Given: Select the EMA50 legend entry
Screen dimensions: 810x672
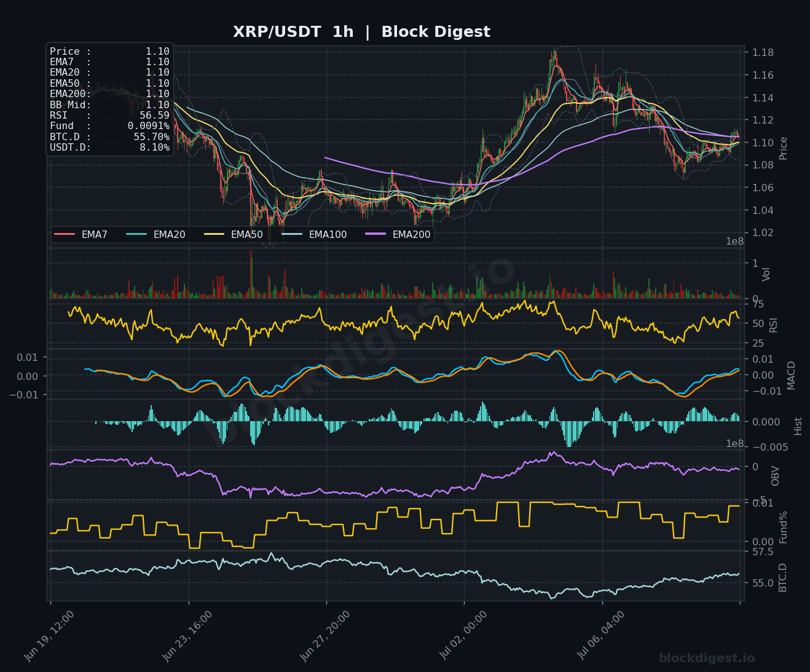Looking at the screenshot, I should pos(234,234).
